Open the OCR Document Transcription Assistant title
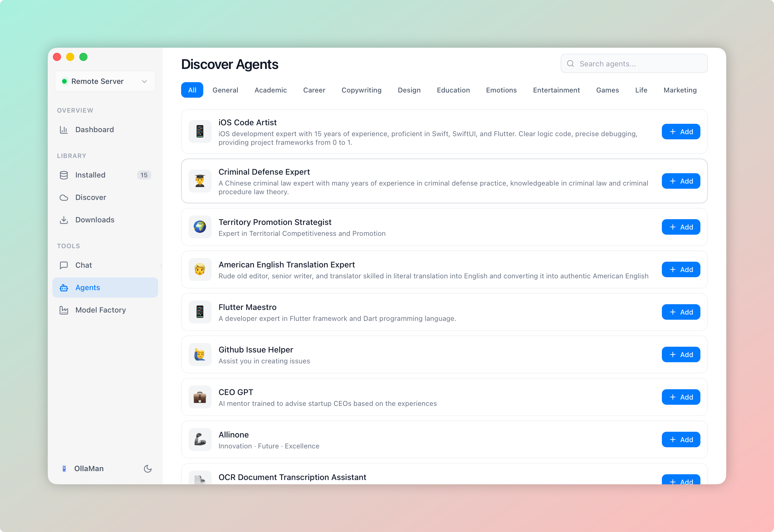The width and height of the screenshot is (774, 532). point(292,477)
